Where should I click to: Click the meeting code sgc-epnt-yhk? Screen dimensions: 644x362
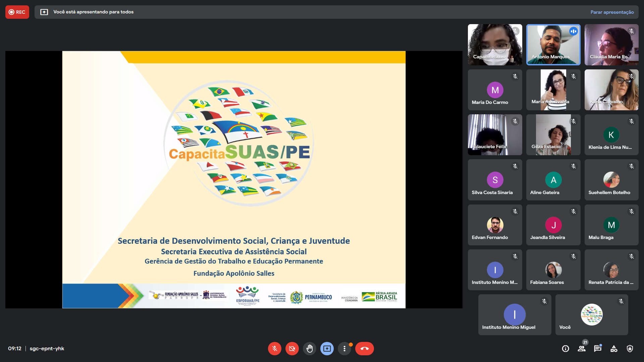(x=47, y=349)
